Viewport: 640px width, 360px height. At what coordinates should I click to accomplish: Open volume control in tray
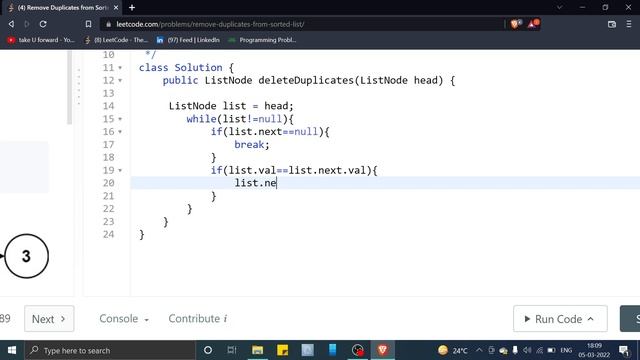tap(527, 350)
